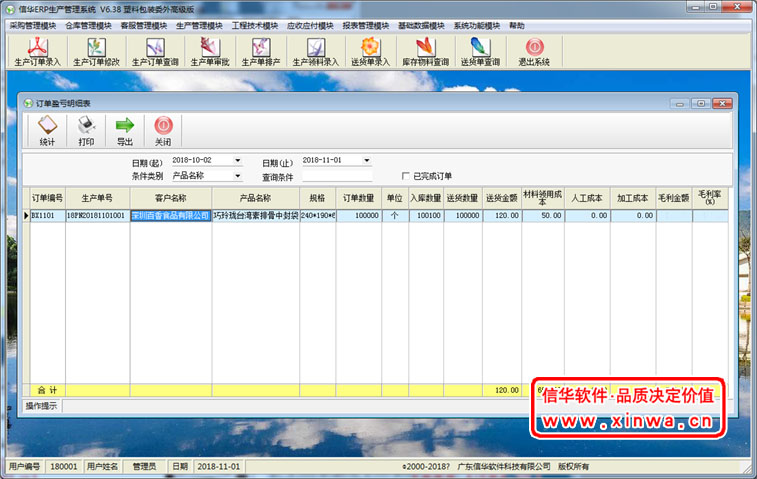The height and width of the screenshot is (479, 757).
Task: Click 毛利率(%) column header
Action: [710, 198]
